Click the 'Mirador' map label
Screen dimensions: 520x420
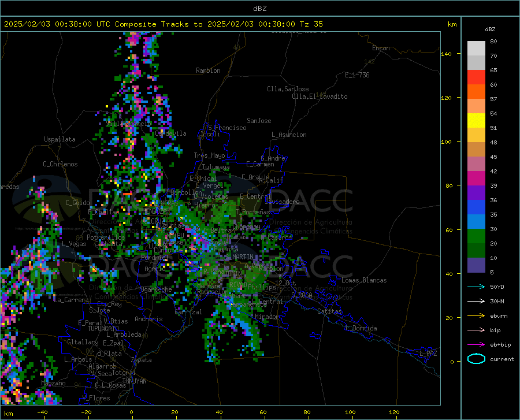tap(267, 317)
